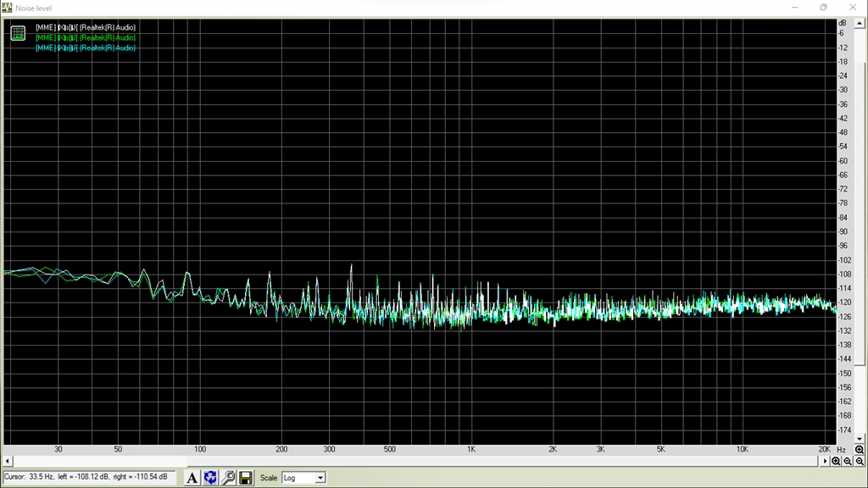The height and width of the screenshot is (488, 868).
Task: Click the horizontal scrollbar right arrow
Action: pos(825,461)
